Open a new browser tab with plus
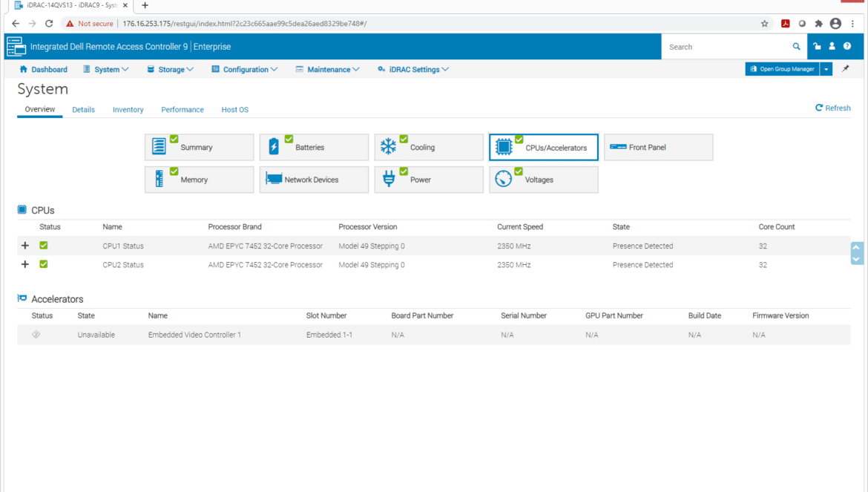 145,5
